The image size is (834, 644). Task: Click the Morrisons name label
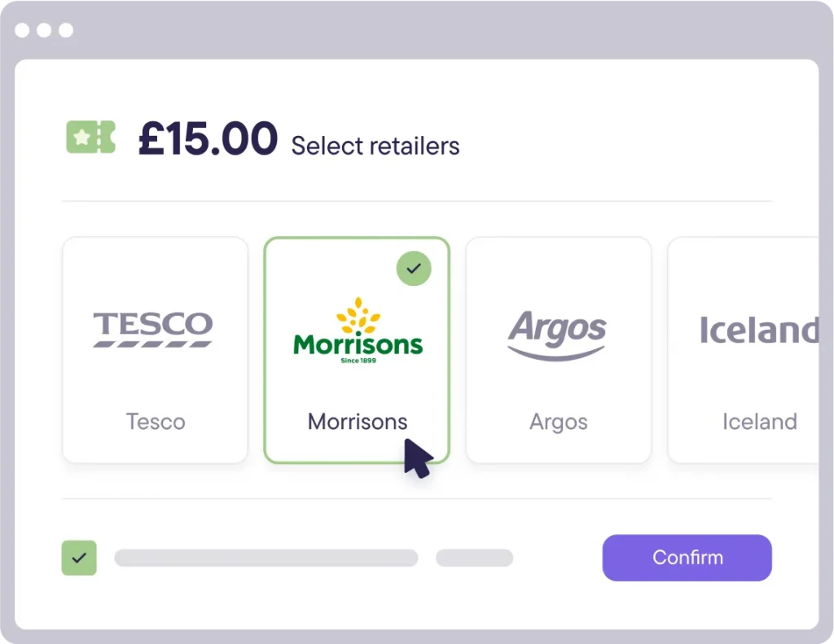(358, 422)
